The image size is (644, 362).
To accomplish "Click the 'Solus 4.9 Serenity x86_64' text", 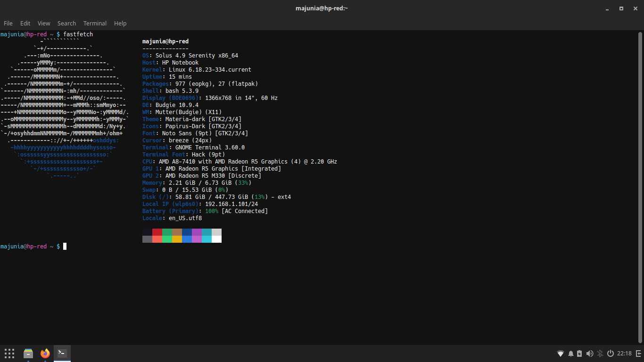I will (x=197, y=56).
